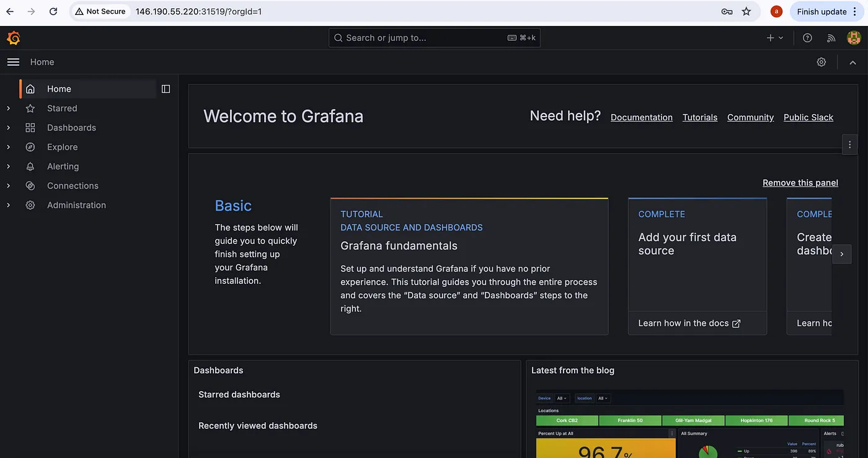Click the Home icon in sidebar
The width and height of the screenshot is (868, 458).
[30, 89]
